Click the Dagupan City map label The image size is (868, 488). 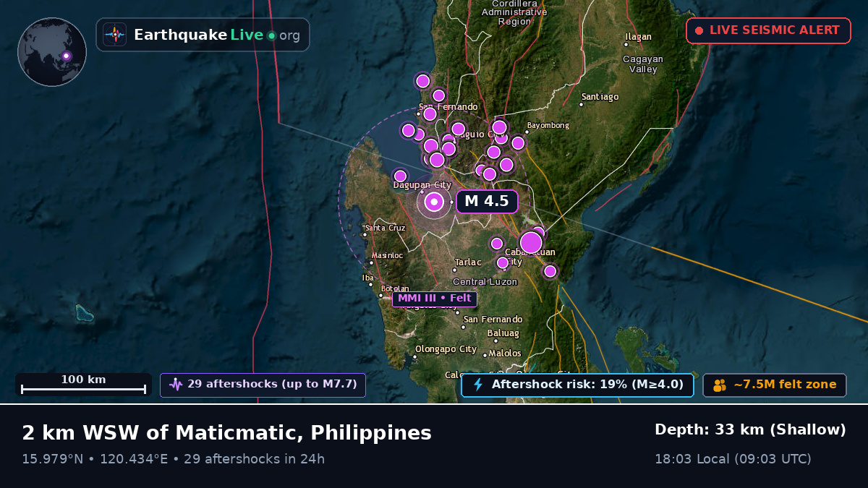tap(422, 185)
